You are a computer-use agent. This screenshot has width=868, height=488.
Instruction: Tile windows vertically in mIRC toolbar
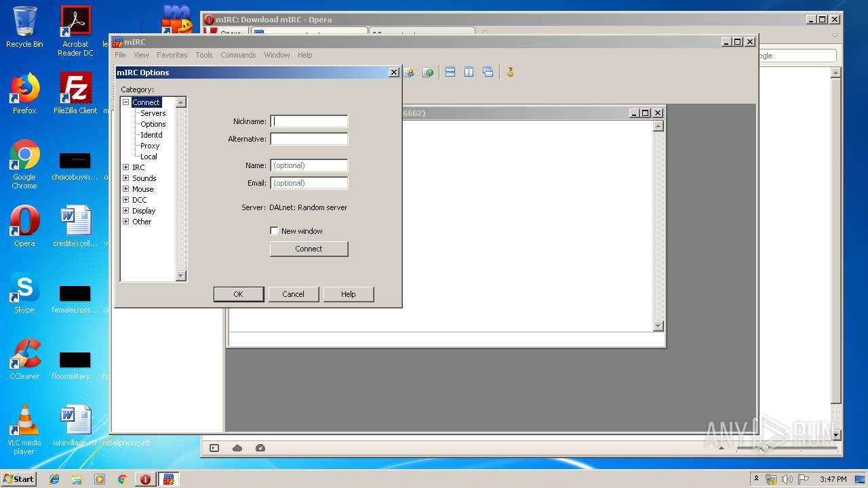point(469,72)
